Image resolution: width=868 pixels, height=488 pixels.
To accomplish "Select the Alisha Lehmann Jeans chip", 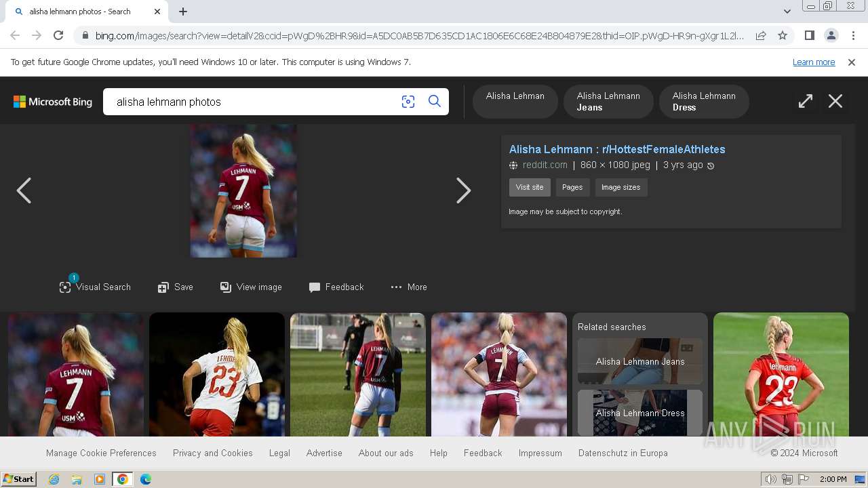I will tap(608, 102).
